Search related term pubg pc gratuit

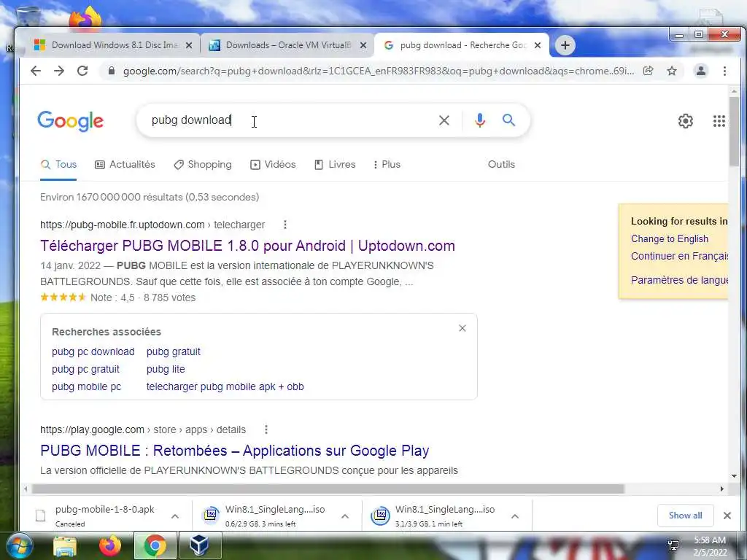tap(86, 369)
